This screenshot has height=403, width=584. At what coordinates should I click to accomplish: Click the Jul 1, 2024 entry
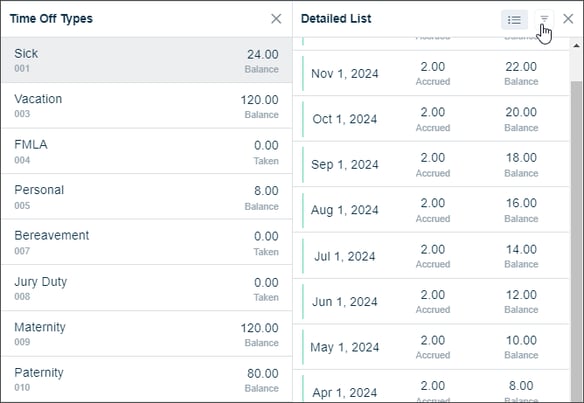(x=431, y=256)
